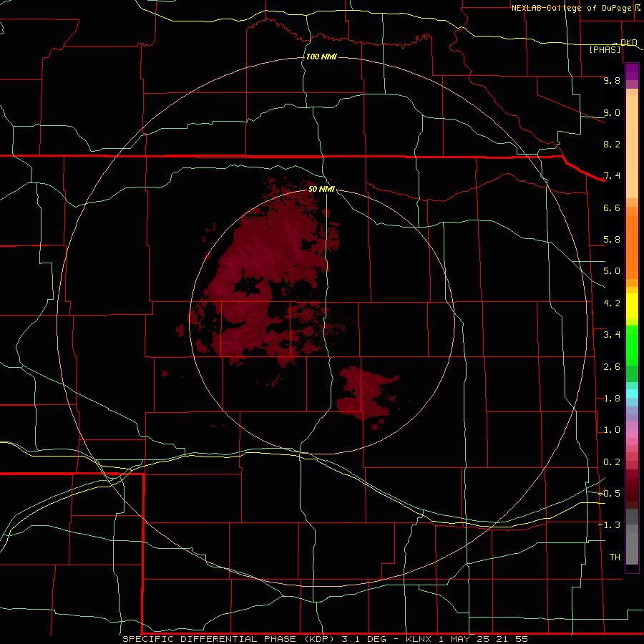Click the 9.8 legend value
This screenshot has height=644, width=644.
pos(612,80)
